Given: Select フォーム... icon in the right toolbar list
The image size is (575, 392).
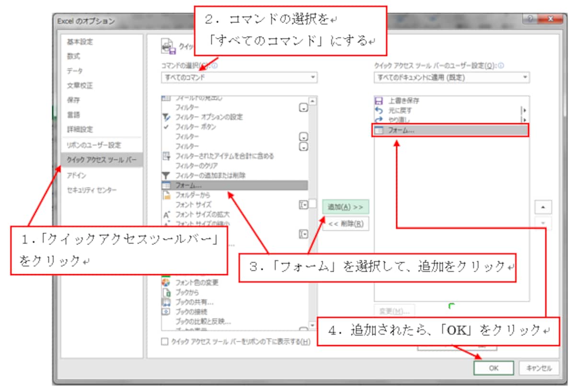Looking at the screenshot, I should 379,130.
